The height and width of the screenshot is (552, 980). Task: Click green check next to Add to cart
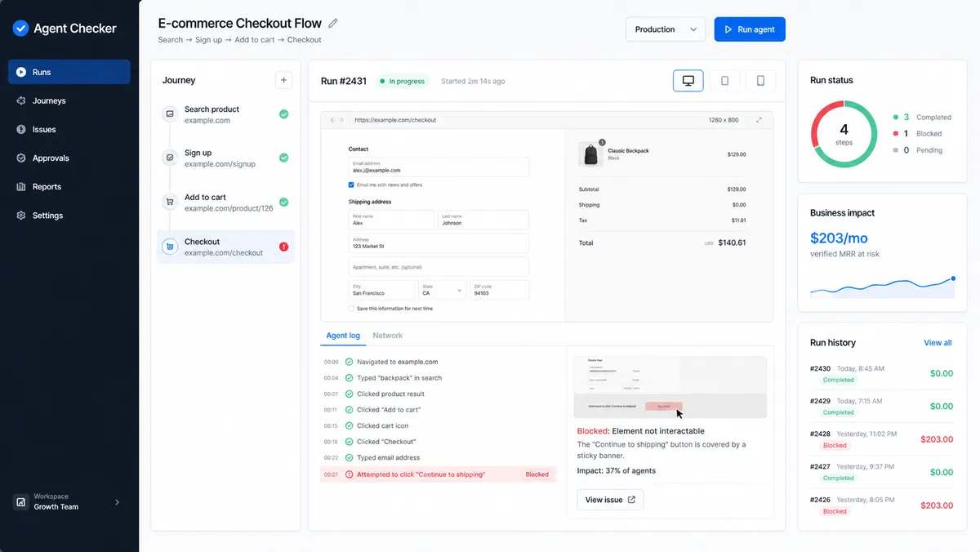point(283,202)
